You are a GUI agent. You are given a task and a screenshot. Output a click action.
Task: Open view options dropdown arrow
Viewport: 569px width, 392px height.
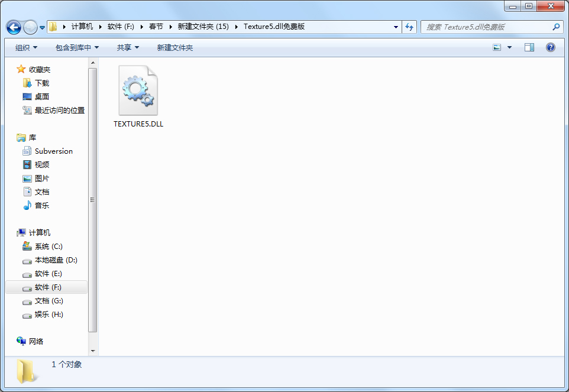point(509,47)
